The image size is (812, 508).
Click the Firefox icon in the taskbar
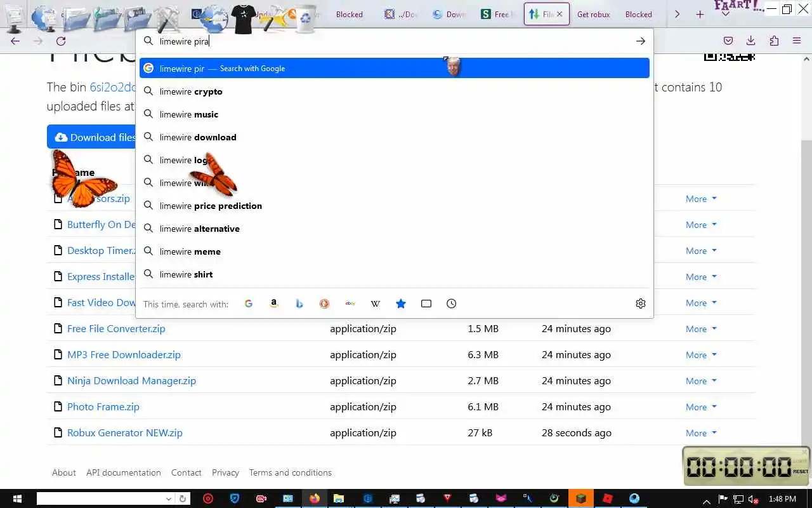(315, 498)
